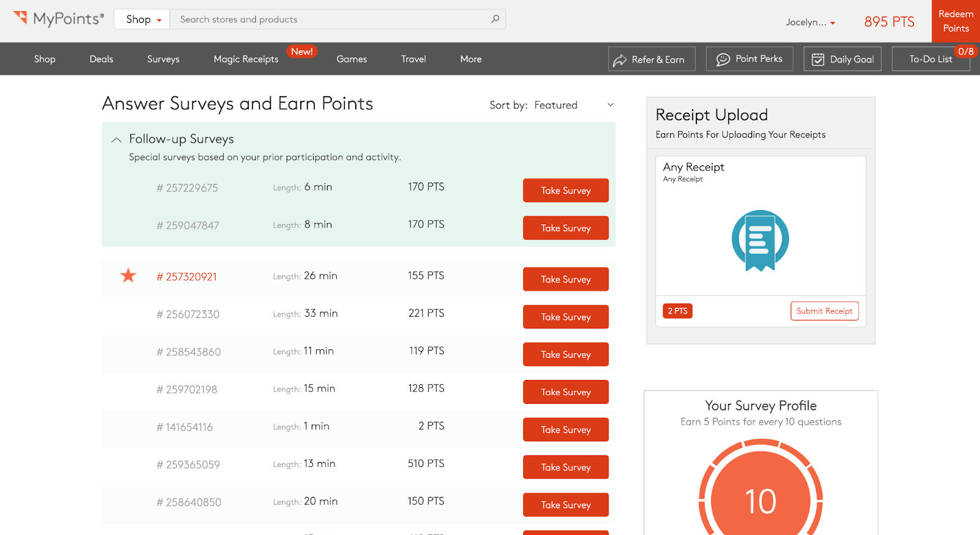Open the Daily Goal button
Image resolution: width=980 pixels, height=535 pixels.
click(x=842, y=59)
